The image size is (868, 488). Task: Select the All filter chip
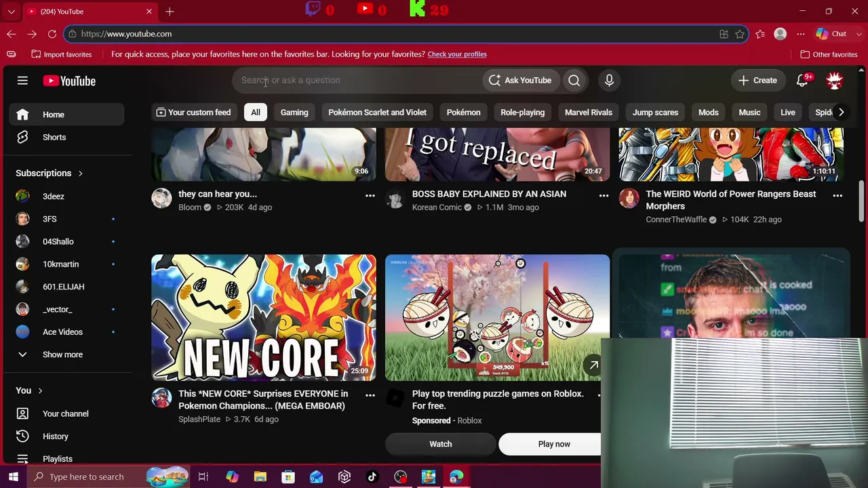click(x=256, y=113)
